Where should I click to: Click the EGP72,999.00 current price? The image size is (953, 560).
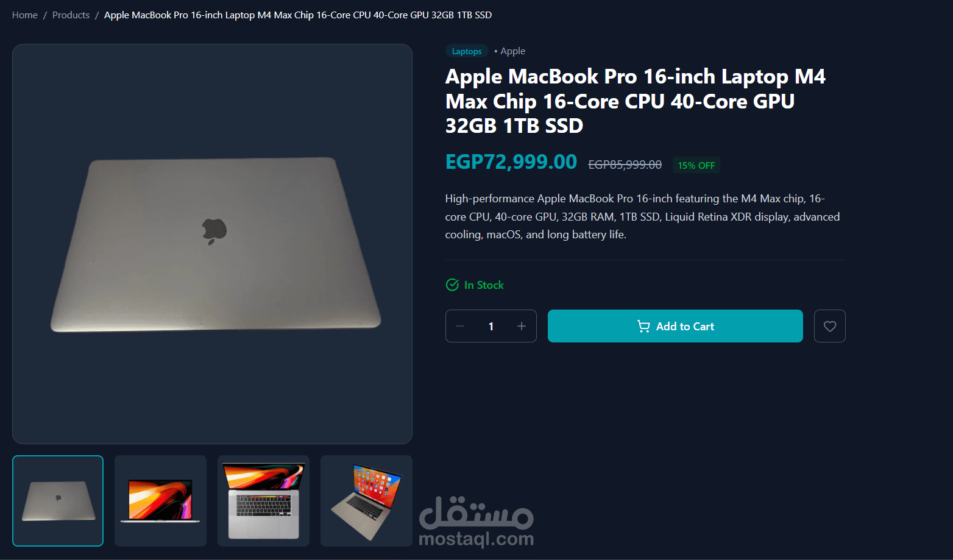click(x=511, y=162)
